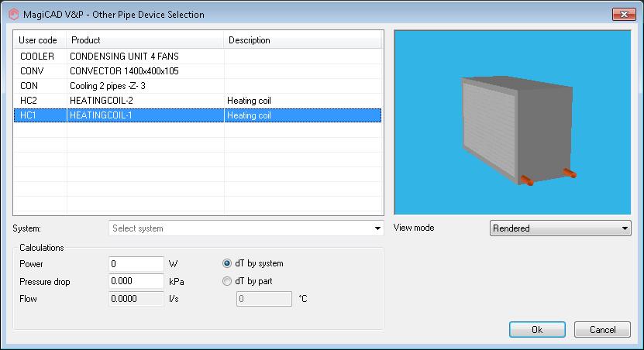Image resolution: width=644 pixels, height=350 pixels.
Task: Click the Power input field
Action: 136,264
